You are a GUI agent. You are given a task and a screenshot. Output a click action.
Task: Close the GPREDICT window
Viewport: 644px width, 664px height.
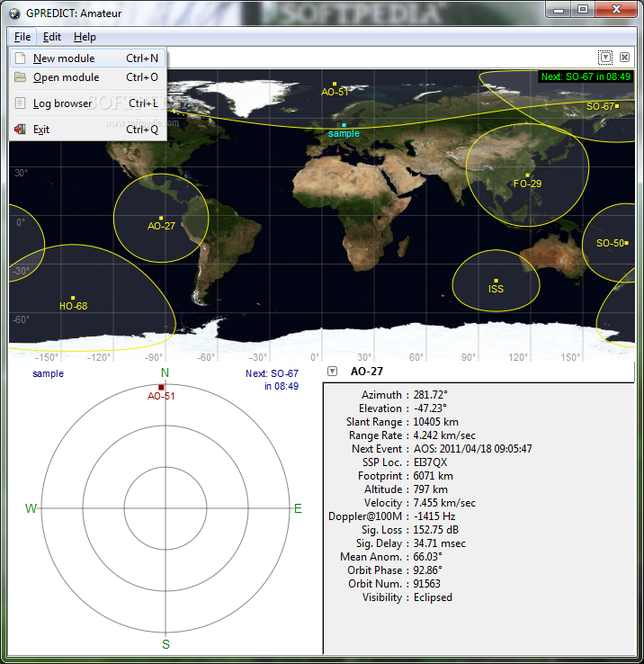pyautogui.click(x=616, y=9)
